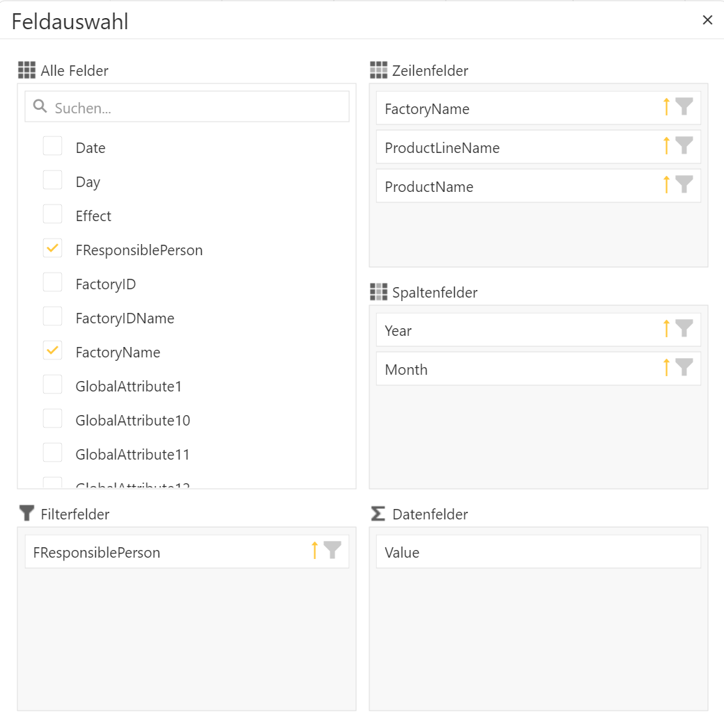This screenshot has width=724, height=728.
Task: Tick the GlobalAttribute10 checkbox
Action: (x=52, y=419)
